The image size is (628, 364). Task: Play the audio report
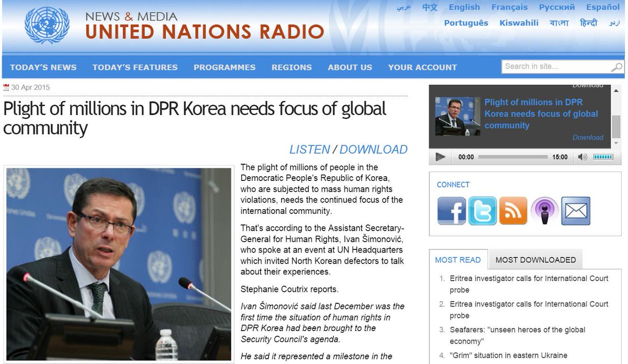tap(441, 157)
